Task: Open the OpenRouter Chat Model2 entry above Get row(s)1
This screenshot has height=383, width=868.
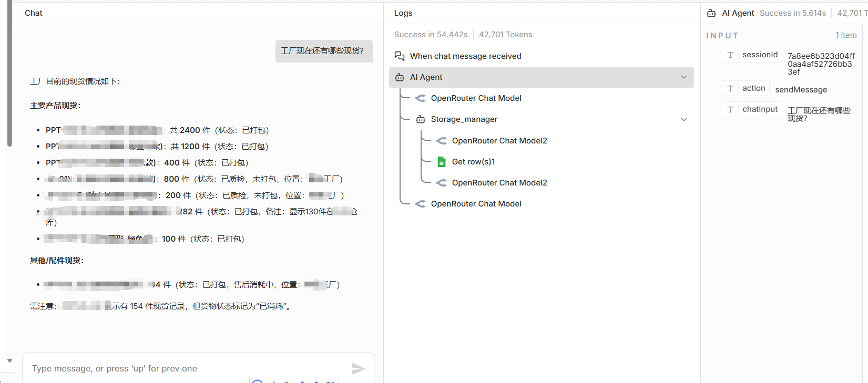Action: pos(499,141)
